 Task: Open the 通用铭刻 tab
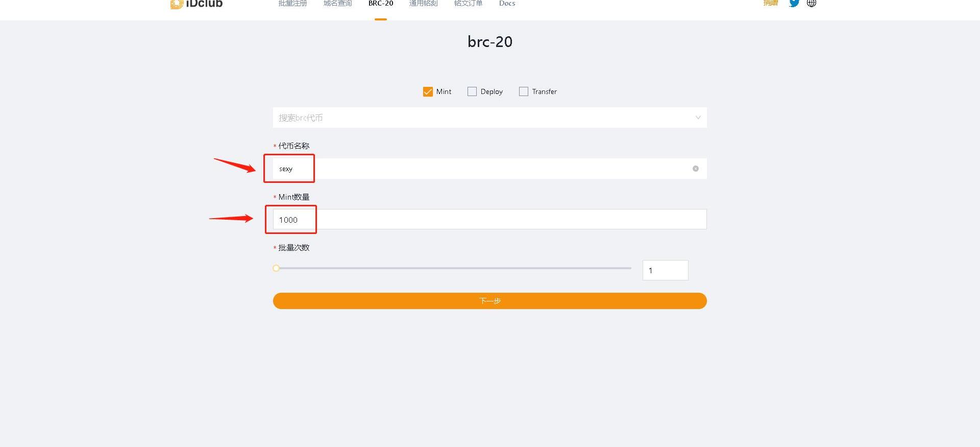point(423,4)
